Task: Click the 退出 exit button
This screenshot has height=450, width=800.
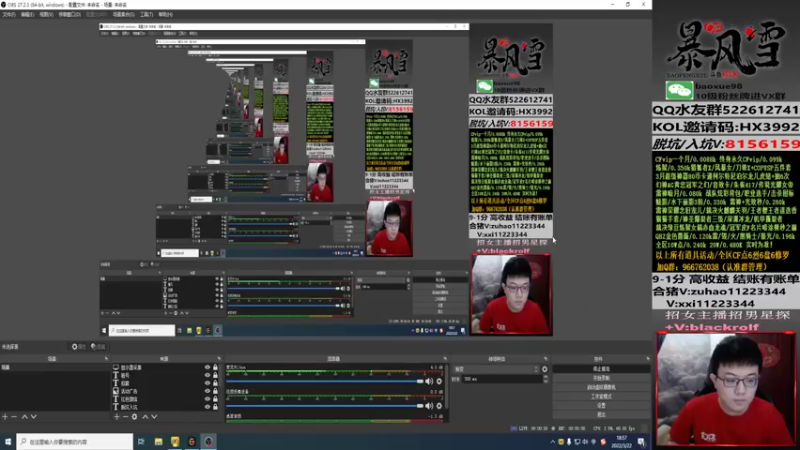Action: [x=602, y=415]
